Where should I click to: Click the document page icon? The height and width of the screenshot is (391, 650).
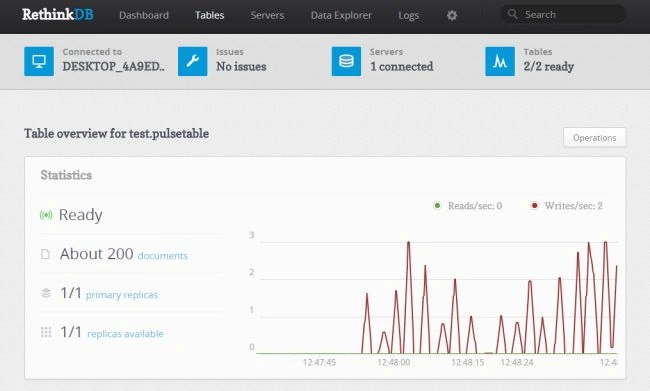pyautogui.click(x=45, y=254)
